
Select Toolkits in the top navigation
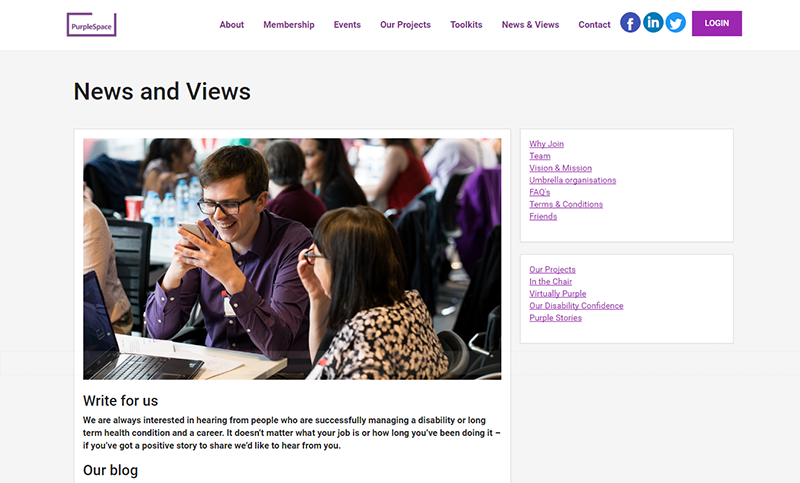click(x=466, y=25)
